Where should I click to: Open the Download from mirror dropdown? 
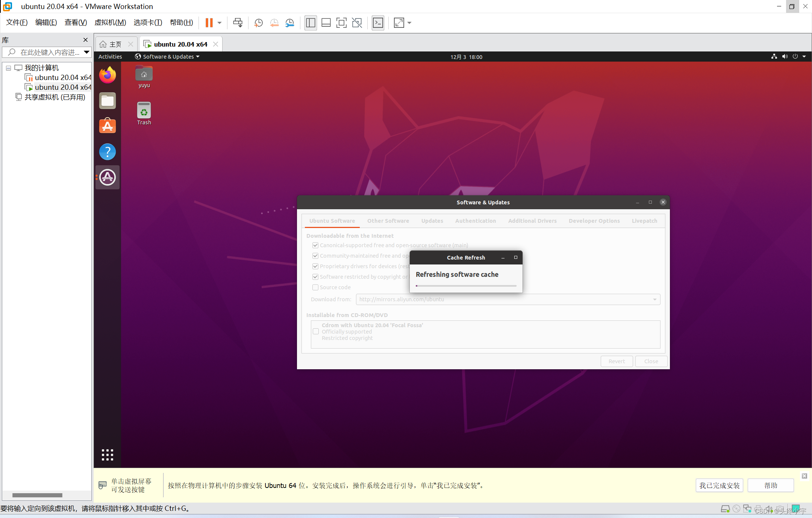pyautogui.click(x=508, y=299)
